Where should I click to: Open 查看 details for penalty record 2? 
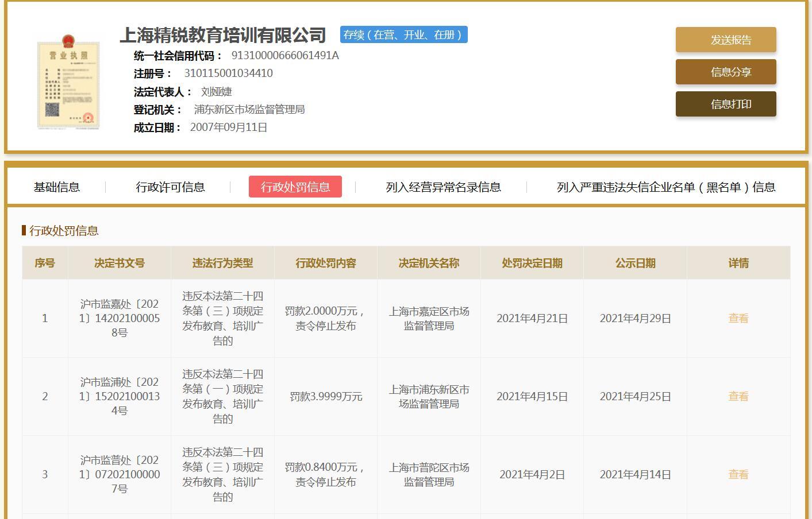tap(738, 396)
